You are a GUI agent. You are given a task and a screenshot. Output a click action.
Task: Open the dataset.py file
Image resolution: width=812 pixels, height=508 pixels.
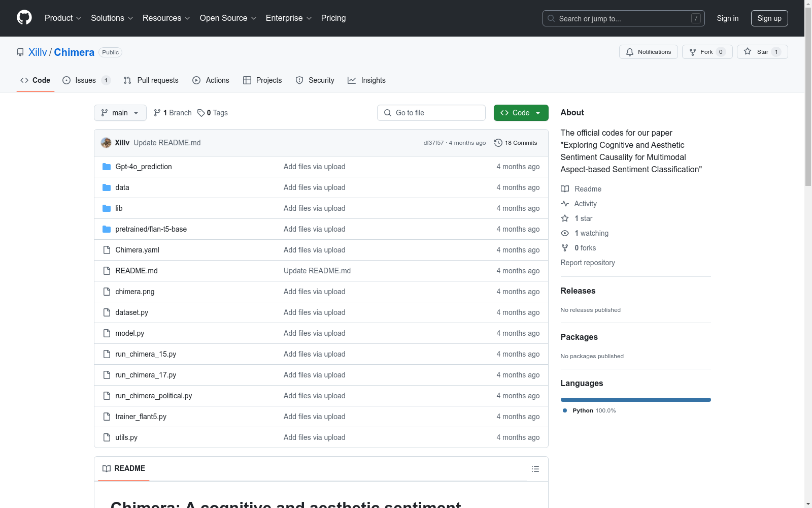[132, 312]
